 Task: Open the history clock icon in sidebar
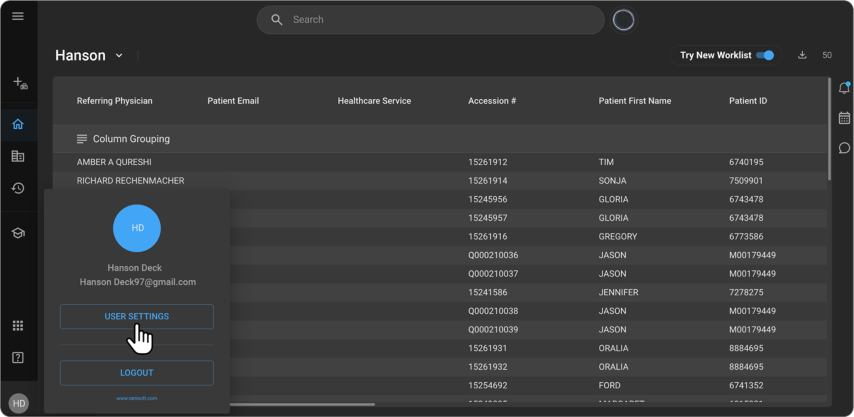[x=18, y=188]
